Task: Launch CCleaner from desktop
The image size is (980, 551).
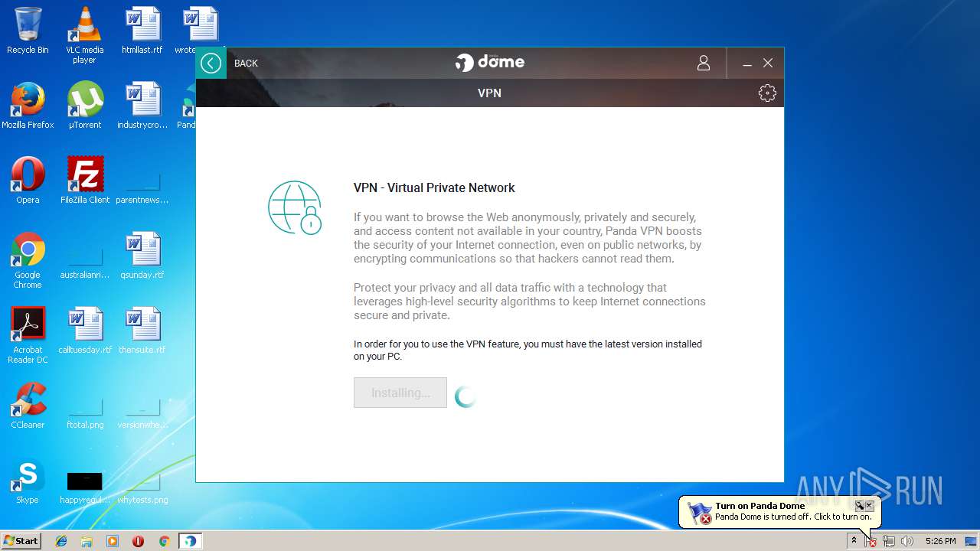Action: pos(28,406)
